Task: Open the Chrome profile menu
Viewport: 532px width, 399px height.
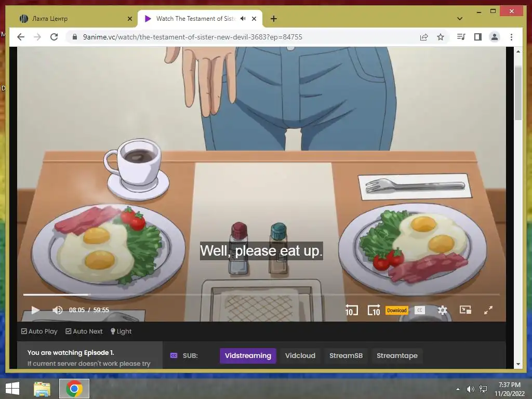Action: point(495,37)
